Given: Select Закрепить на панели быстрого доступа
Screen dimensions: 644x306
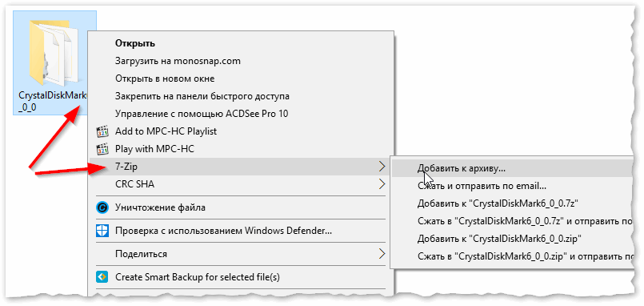Looking at the screenshot, I should coord(202,96).
